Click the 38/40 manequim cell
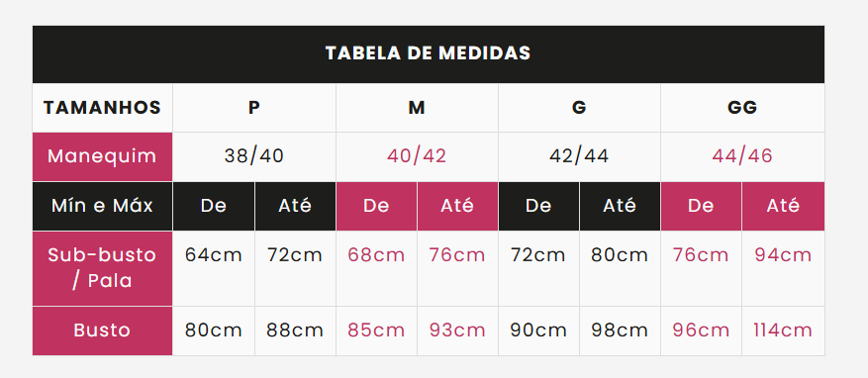Image resolution: width=868 pixels, height=378 pixels. click(254, 156)
